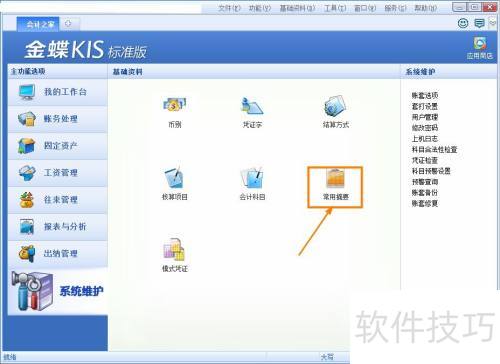Click the 上机日志 link
This screenshot has width=500, height=364.
425,139
